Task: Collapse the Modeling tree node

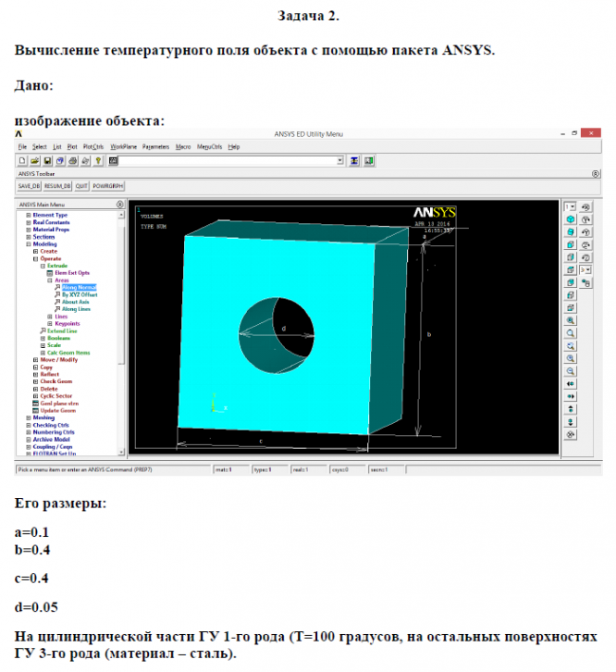Action: click(x=29, y=244)
